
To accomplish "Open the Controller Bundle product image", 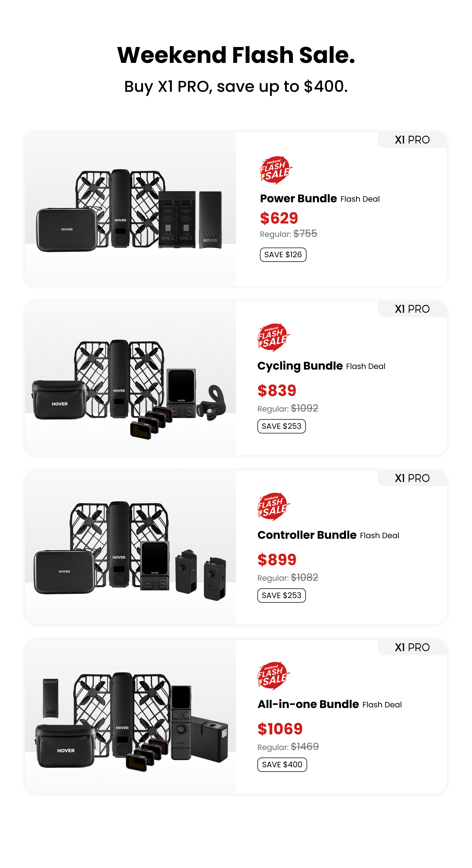I will (x=130, y=547).
